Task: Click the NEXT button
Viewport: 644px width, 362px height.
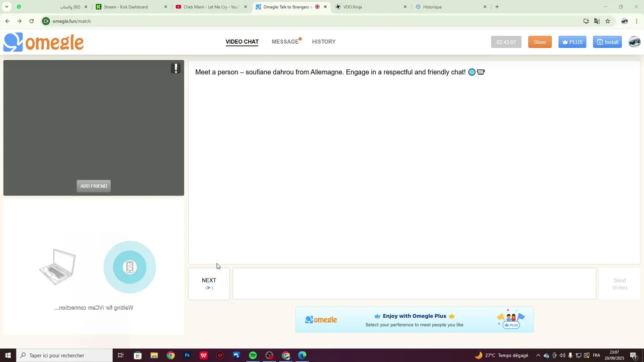Action: 209,284
